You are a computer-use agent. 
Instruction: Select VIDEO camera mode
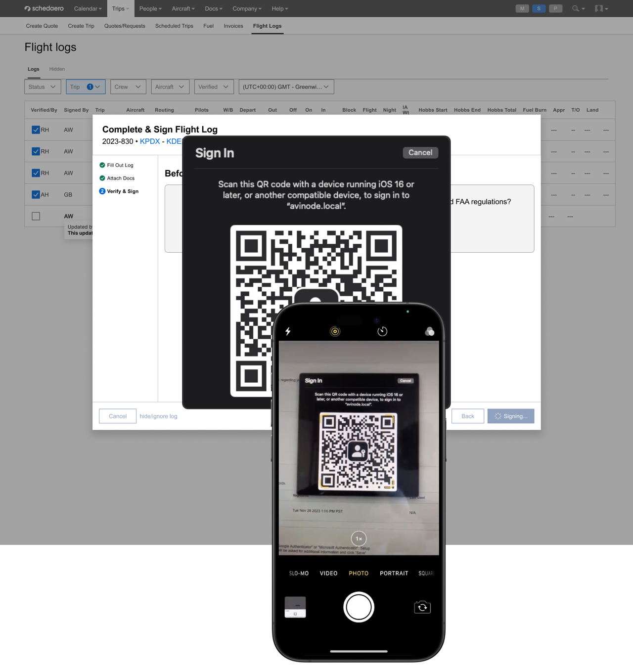click(x=328, y=574)
